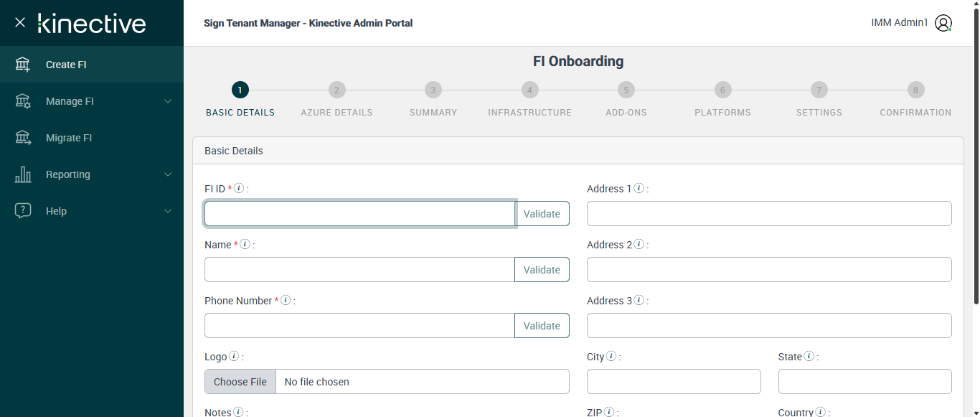
Task: Expand the Reporting menu chevron
Action: click(x=168, y=174)
